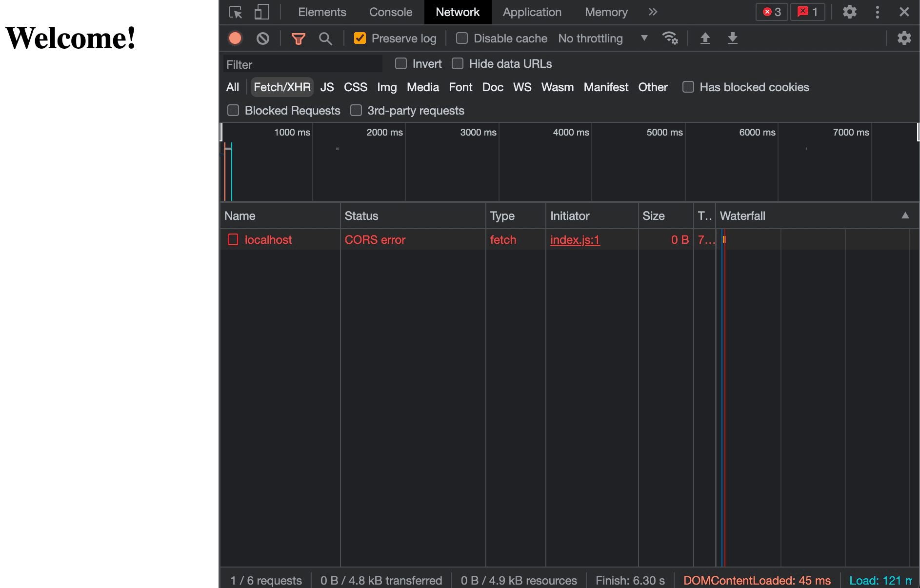Click the localhost request file icon
Image resolution: width=920 pixels, height=588 pixels.
click(x=233, y=239)
